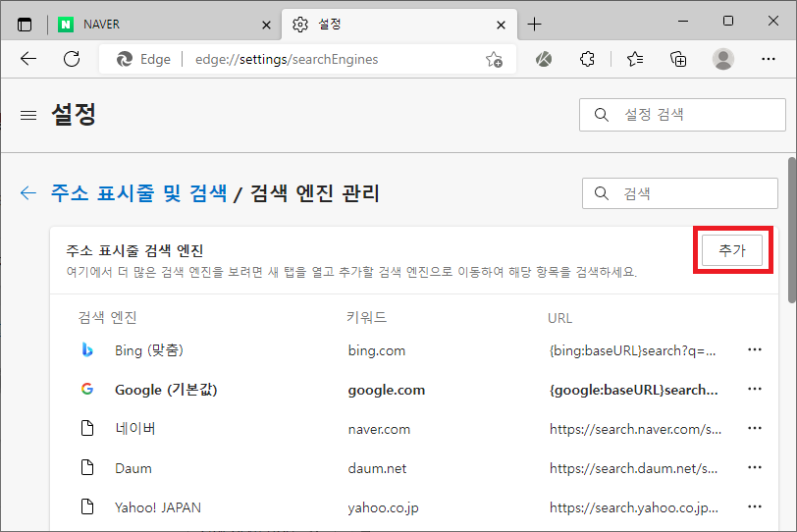
Task: Go back with browser back arrow
Action: 28,59
